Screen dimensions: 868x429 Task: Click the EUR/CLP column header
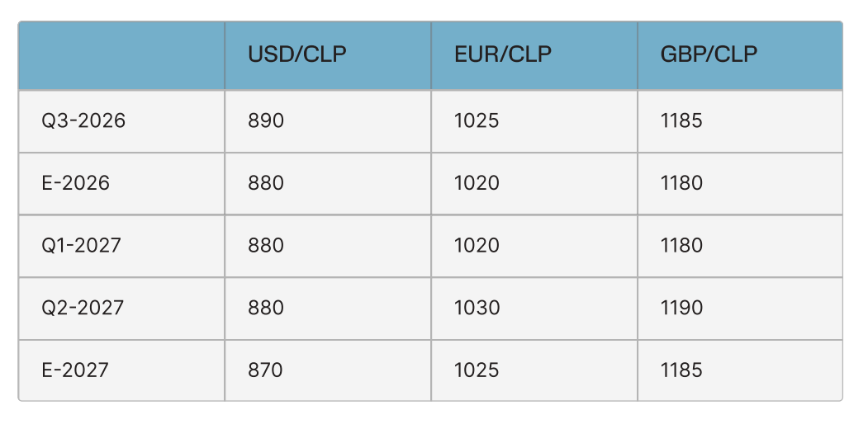(x=534, y=55)
